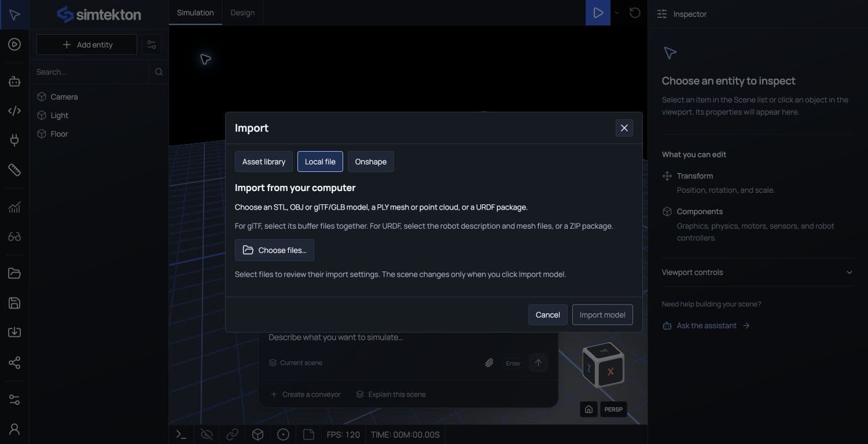Click the Import model button
868x444 pixels.
[602, 315]
